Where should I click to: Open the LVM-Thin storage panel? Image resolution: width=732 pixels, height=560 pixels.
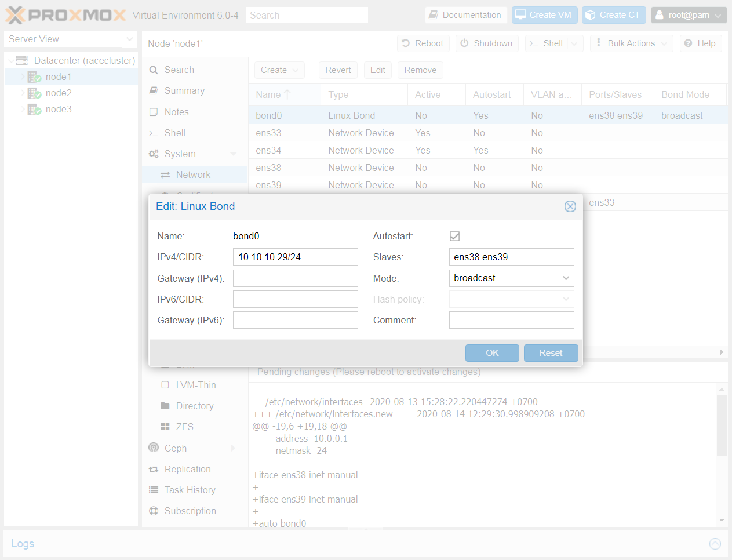(x=195, y=385)
